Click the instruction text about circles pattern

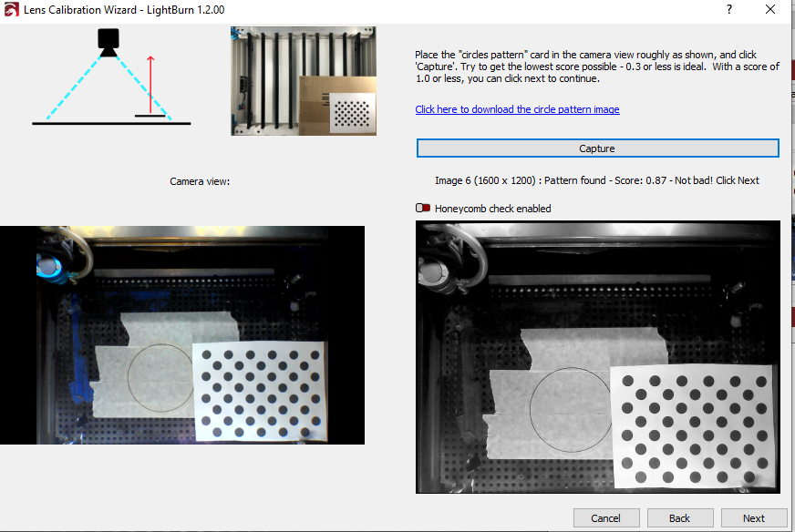(x=597, y=66)
